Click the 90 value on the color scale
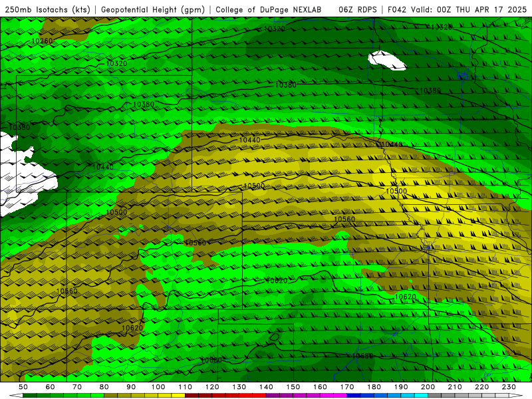This screenshot has height=399, width=532. (x=131, y=387)
